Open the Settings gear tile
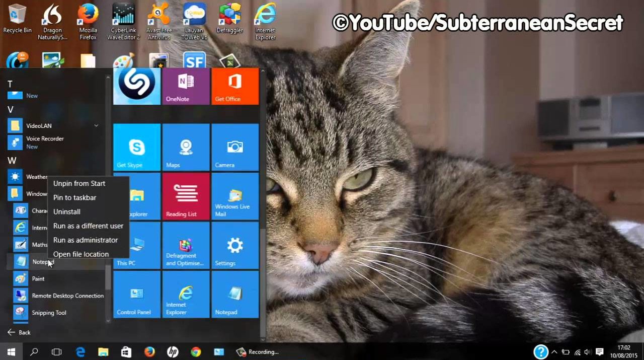This screenshot has width=644, height=360. pos(235,245)
